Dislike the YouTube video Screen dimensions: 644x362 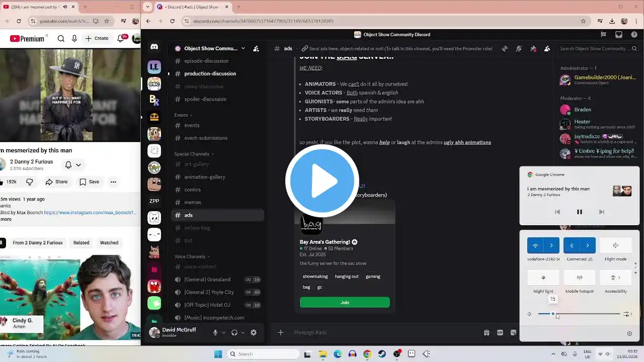(x=30, y=182)
